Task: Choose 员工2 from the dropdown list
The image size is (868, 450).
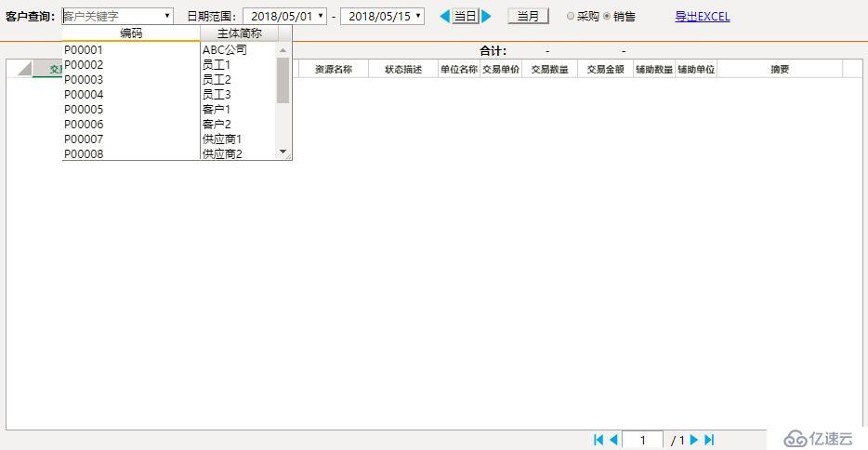Action: click(217, 80)
